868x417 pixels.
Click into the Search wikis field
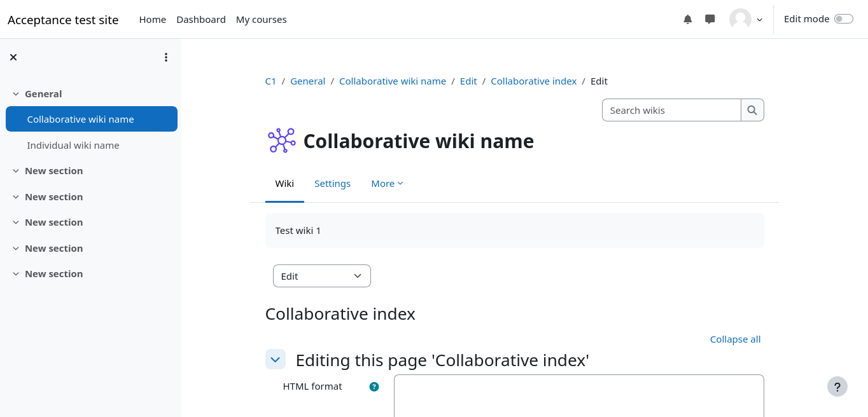pos(671,110)
